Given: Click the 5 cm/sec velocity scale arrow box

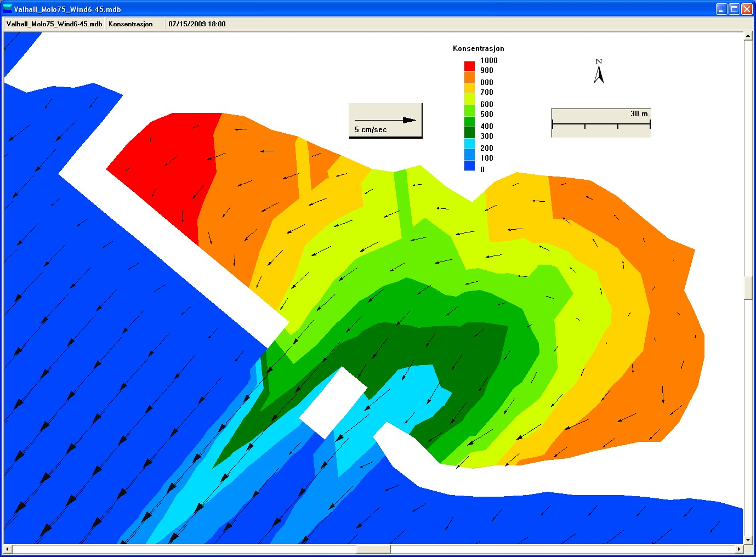Looking at the screenshot, I should coord(385,121).
